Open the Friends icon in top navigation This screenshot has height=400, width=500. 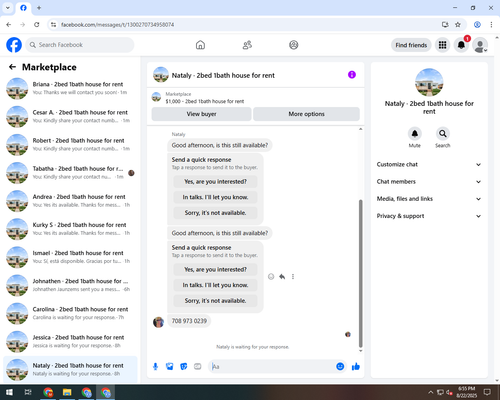click(x=247, y=45)
